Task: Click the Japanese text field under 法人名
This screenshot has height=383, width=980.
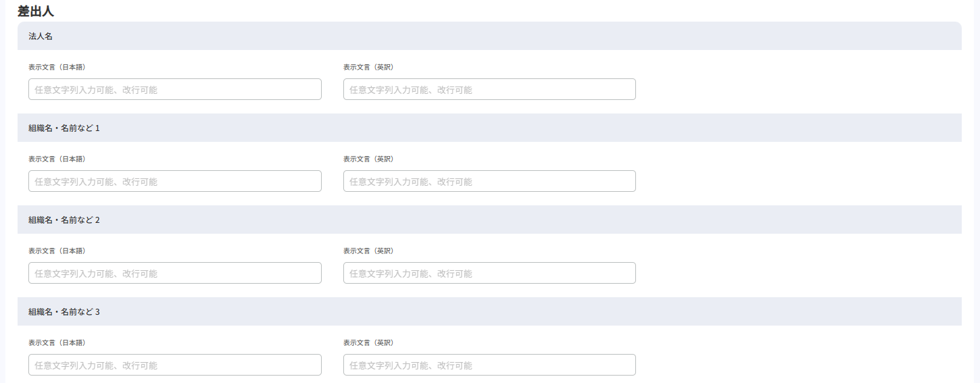Action: coord(174,89)
